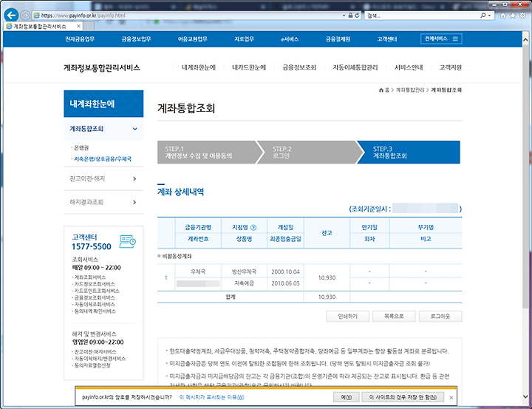Select the 고객지원 navigation tab
The width and height of the screenshot is (532, 409).
[450, 67]
